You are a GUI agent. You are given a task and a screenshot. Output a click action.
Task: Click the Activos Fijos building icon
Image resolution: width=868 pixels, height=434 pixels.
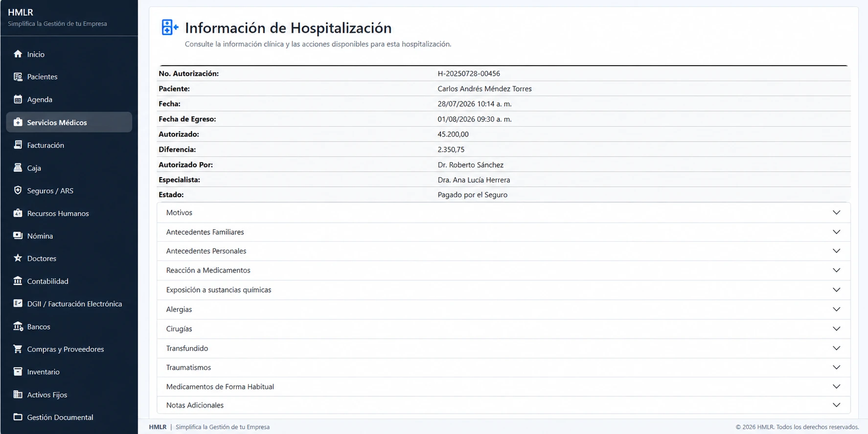(18, 394)
